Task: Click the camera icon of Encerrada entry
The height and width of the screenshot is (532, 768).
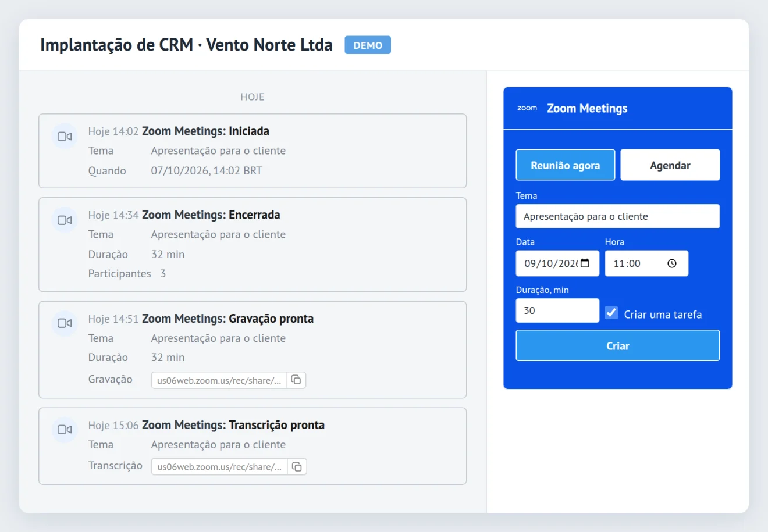Action: pyautogui.click(x=65, y=220)
